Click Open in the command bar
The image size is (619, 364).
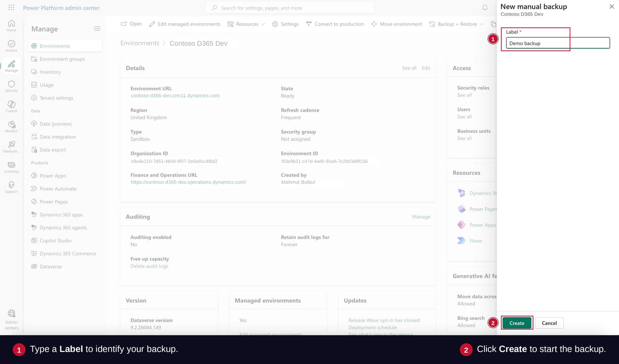[132, 24]
